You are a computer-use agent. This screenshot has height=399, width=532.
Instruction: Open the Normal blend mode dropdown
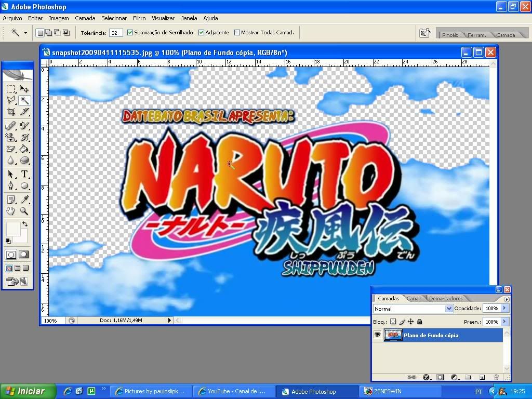pos(449,309)
